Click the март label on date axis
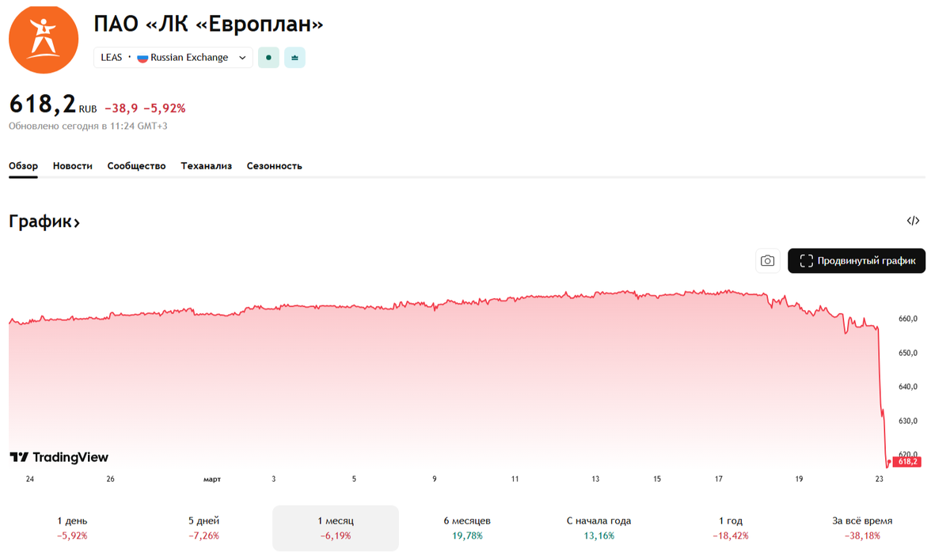950x560 pixels. (x=212, y=479)
